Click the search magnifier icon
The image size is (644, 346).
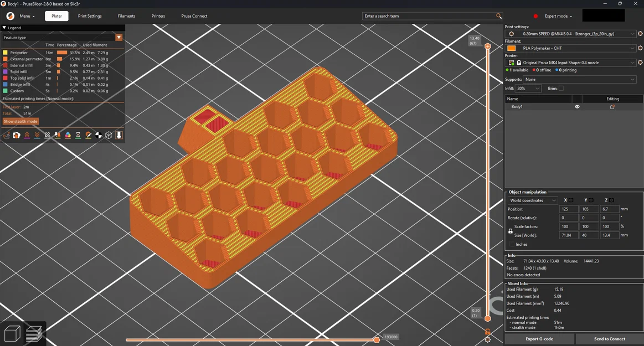click(498, 16)
